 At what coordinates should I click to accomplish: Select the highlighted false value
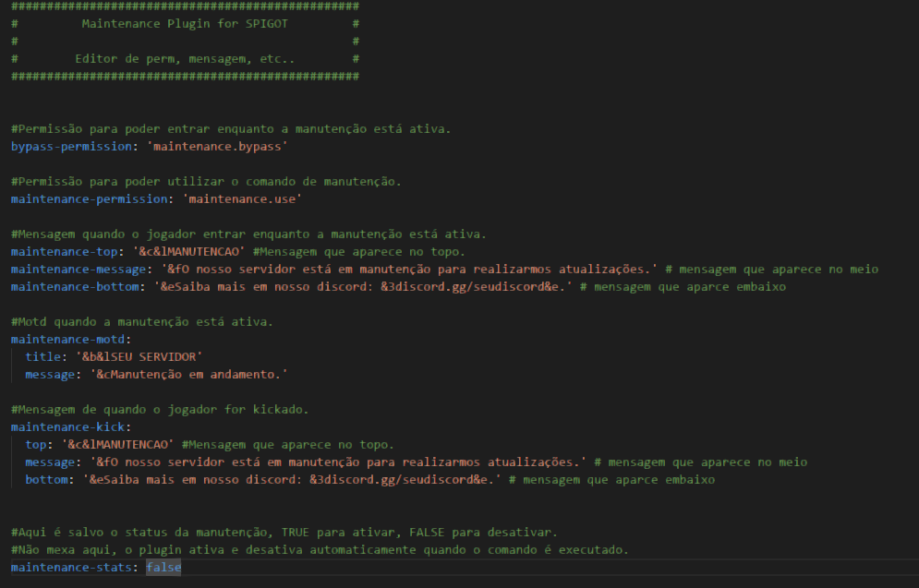[163, 567]
